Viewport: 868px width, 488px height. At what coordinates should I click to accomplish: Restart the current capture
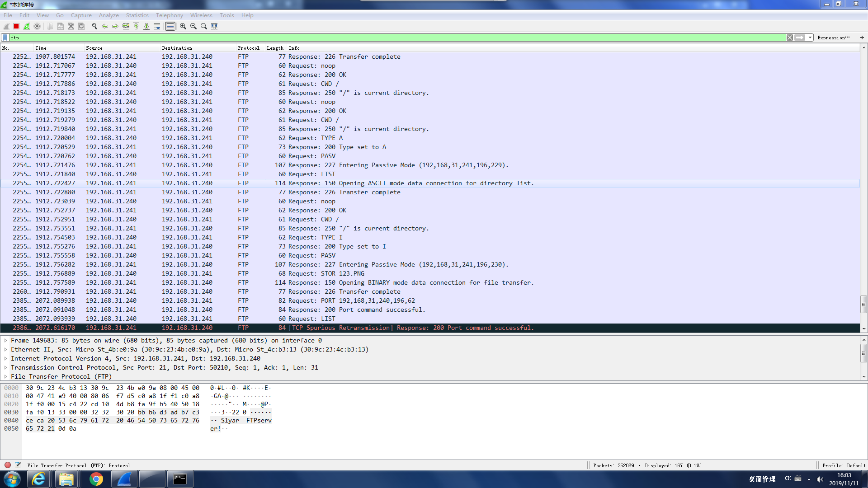coord(27,26)
